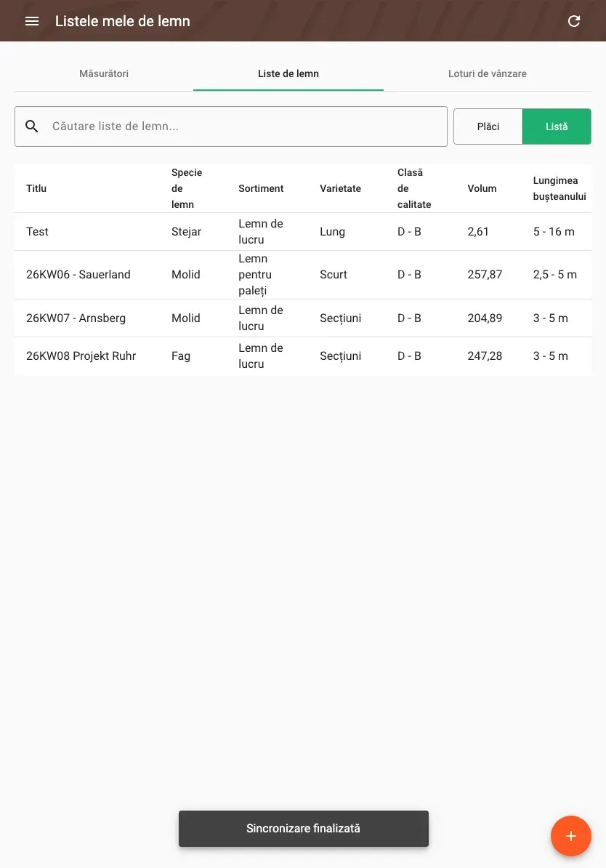This screenshot has height=868, width=606.
Task: Sort by Specie de lemn column header
Action: (x=187, y=188)
